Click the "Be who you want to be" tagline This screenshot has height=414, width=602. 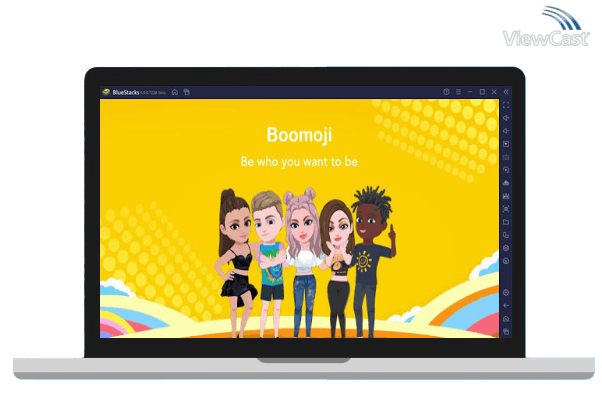coord(299,162)
